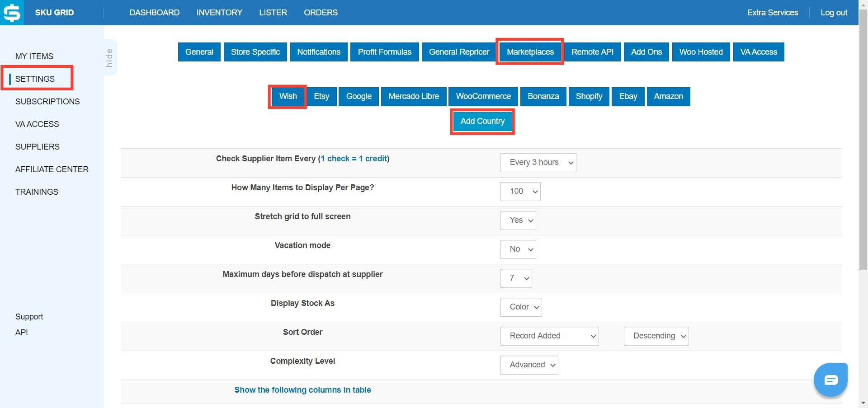The width and height of the screenshot is (868, 408).
Task: Open the Add Ons tab
Action: (646, 52)
